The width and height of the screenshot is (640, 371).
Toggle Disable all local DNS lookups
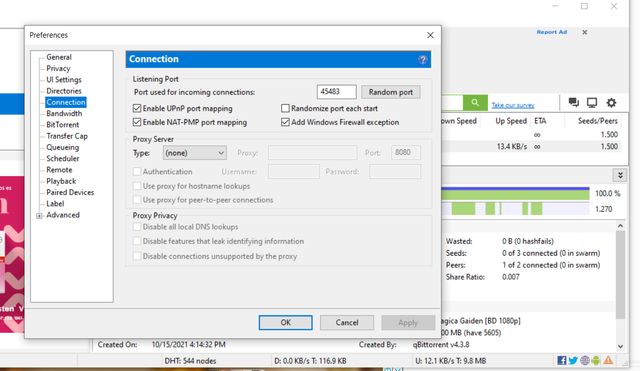click(x=137, y=227)
